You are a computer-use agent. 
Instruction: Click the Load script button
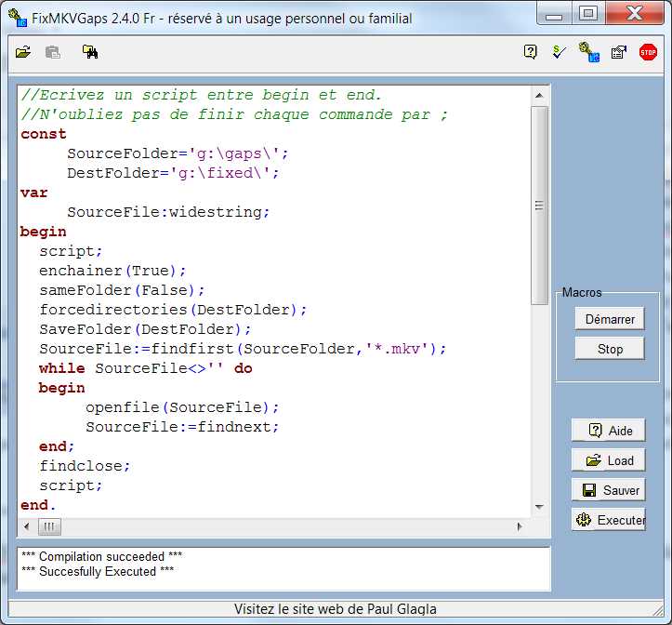(x=609, y=460)
